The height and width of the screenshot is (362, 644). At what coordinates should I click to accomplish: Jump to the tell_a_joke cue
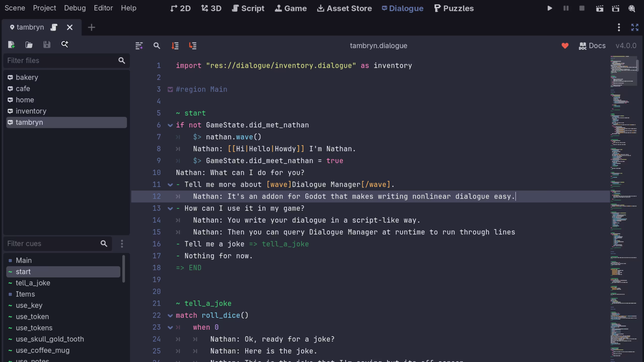coord(63,283)
